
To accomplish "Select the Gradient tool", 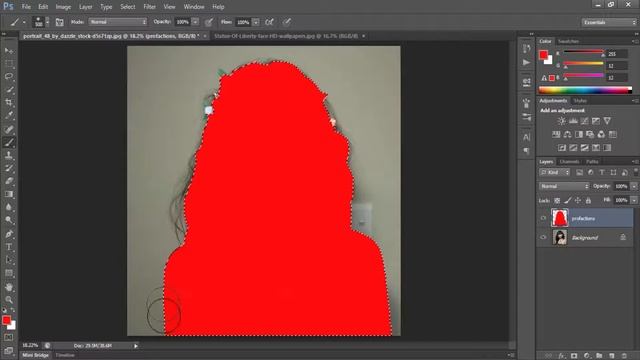I will (x=9, y=194).
